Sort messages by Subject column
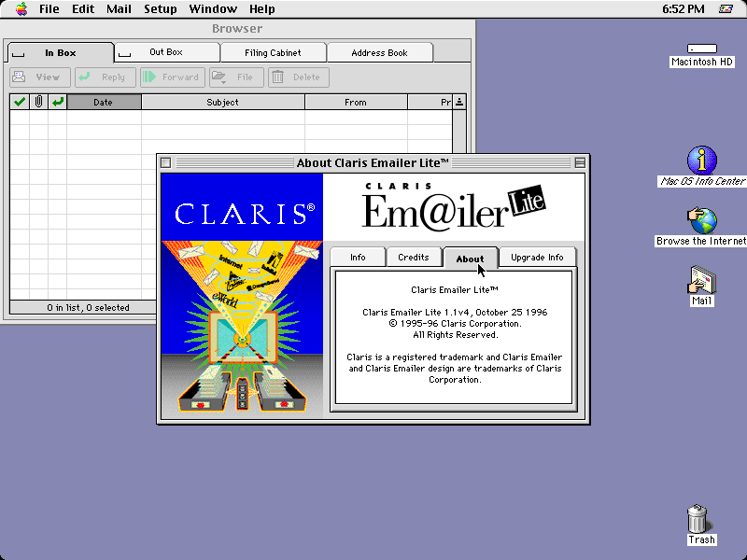The image size is (747, 560). pyautogui.click(x=223, y=102)
